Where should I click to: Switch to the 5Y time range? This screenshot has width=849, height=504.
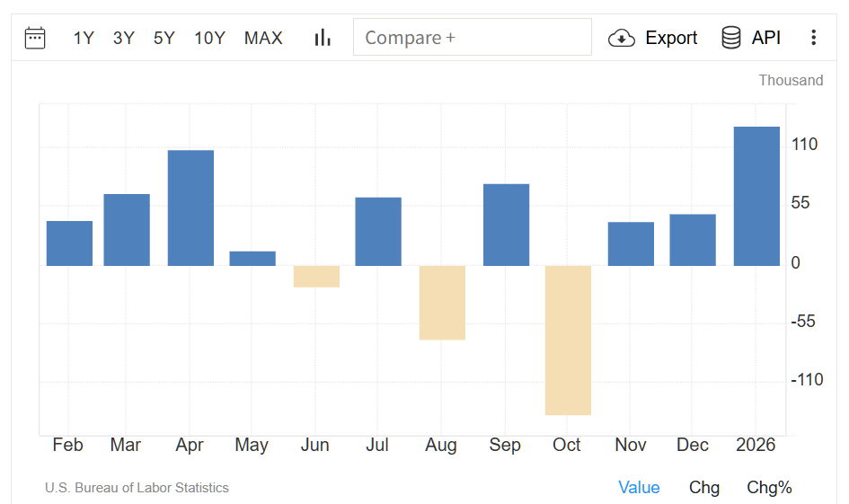click(164, 38)
